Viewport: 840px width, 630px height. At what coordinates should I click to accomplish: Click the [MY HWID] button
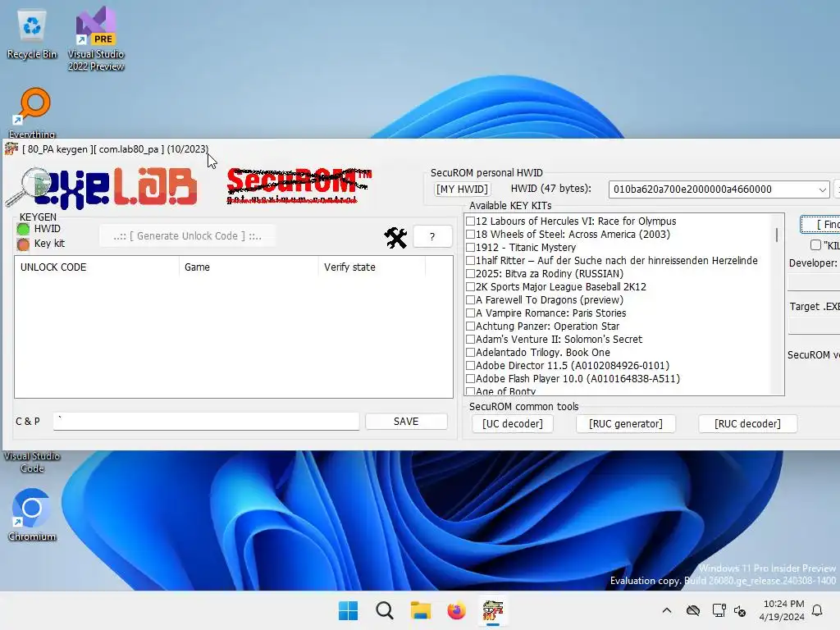pyautogui.click(x=462, y=189)
